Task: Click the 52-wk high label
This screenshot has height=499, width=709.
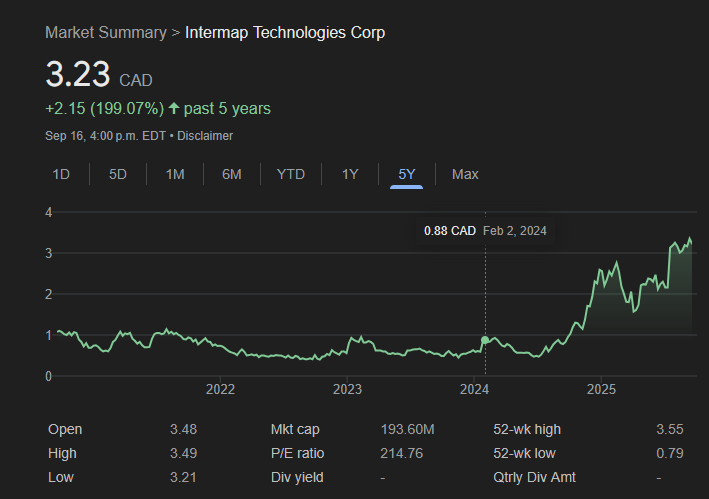Action: point(527,429)
